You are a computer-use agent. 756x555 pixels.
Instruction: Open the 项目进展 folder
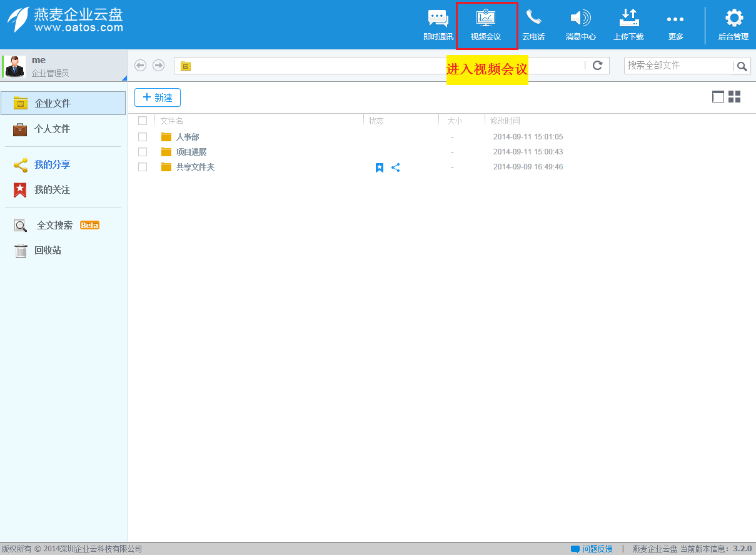pos(191,152)
